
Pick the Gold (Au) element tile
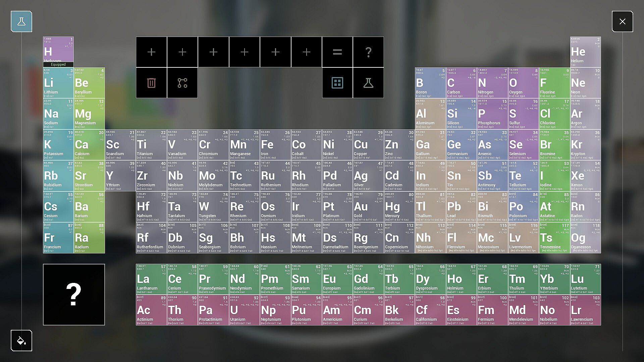368,207
